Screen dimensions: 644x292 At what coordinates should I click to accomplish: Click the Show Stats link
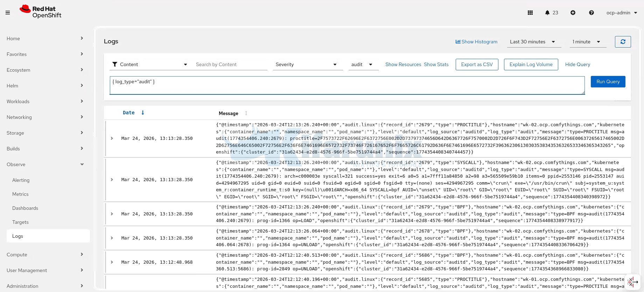436,64
